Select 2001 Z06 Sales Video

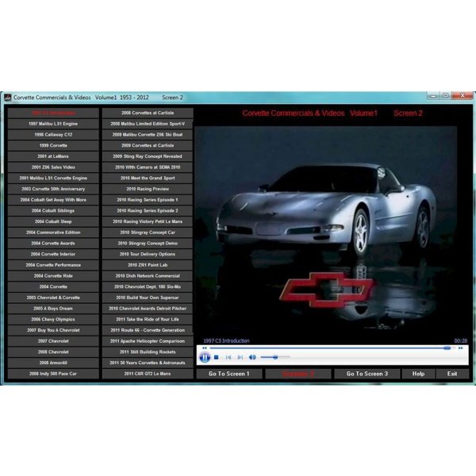tap(54, 167)
